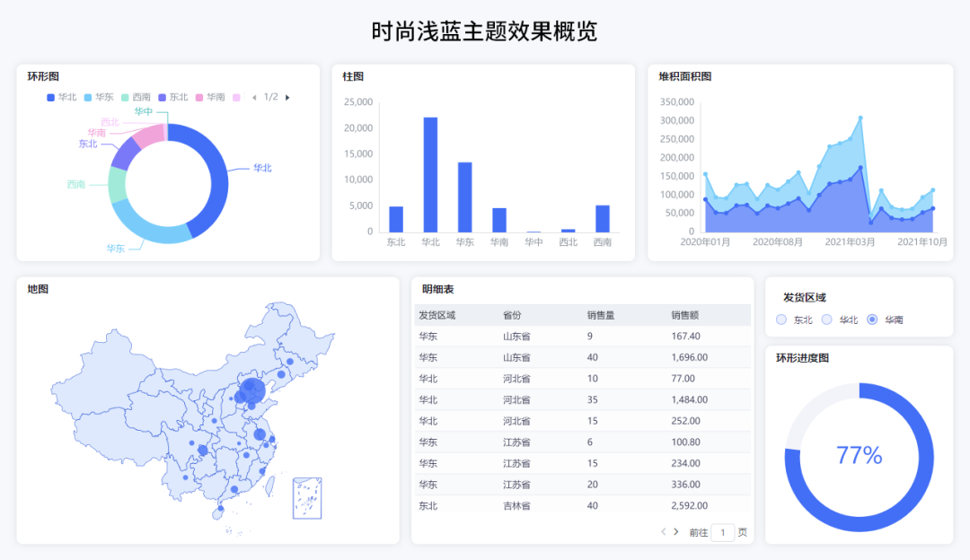970x560 pixels.
Task: Click the 华南 legend marker
Action: (x=198, y=97)
